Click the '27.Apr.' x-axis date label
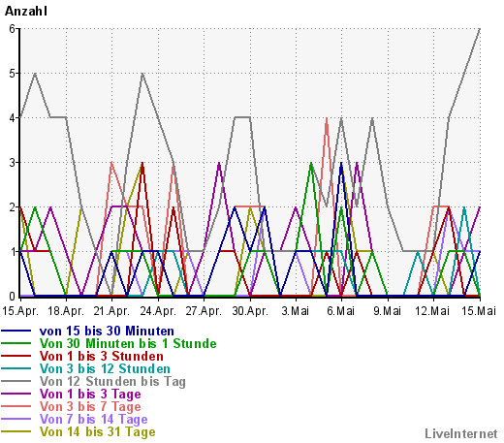Image resolution: width=504 pixels, height=443 pixels. (204, 311)
